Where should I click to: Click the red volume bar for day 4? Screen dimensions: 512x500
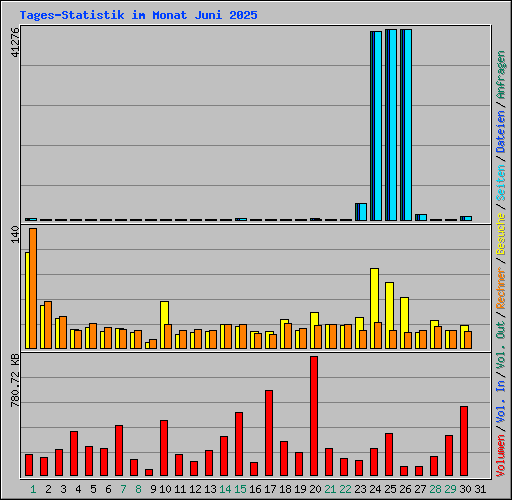click(x=74, y=453)
